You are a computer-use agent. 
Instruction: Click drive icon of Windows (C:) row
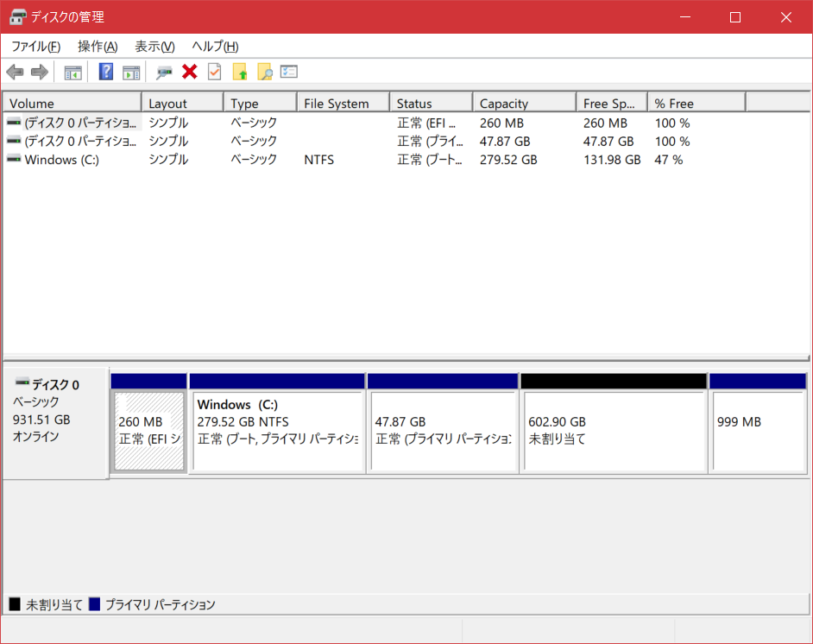14,159
